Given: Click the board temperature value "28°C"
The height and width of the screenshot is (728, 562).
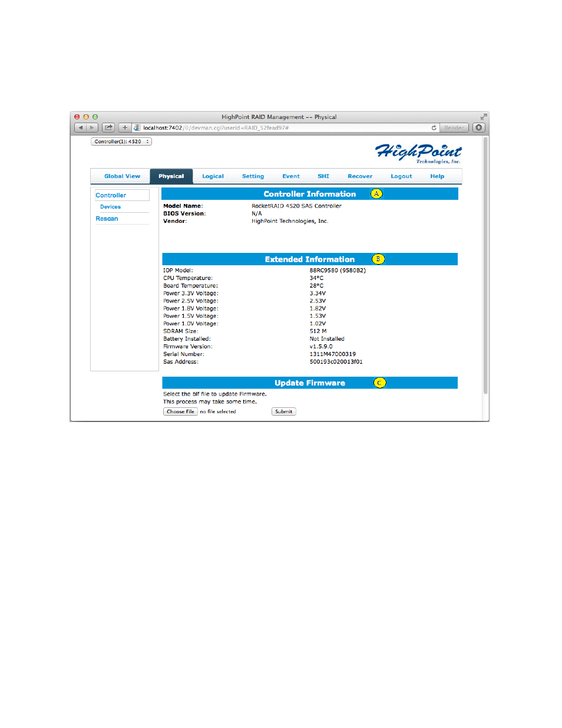Looking at the screenshot, I should (316, 286).
